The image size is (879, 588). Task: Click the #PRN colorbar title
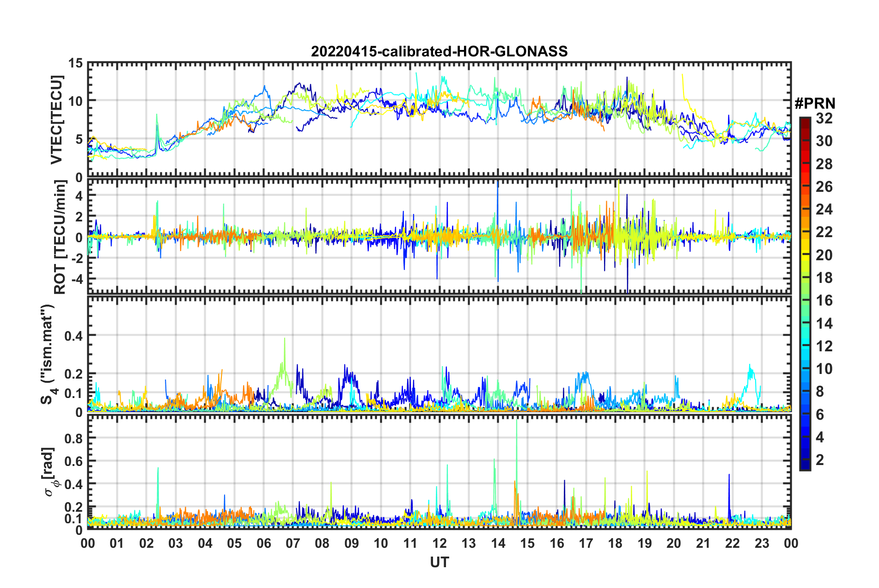pos(815,104)
